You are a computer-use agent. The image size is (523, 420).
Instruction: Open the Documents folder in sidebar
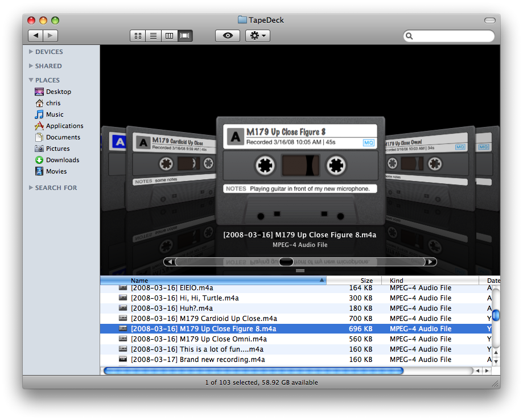[x=57, y=137]
